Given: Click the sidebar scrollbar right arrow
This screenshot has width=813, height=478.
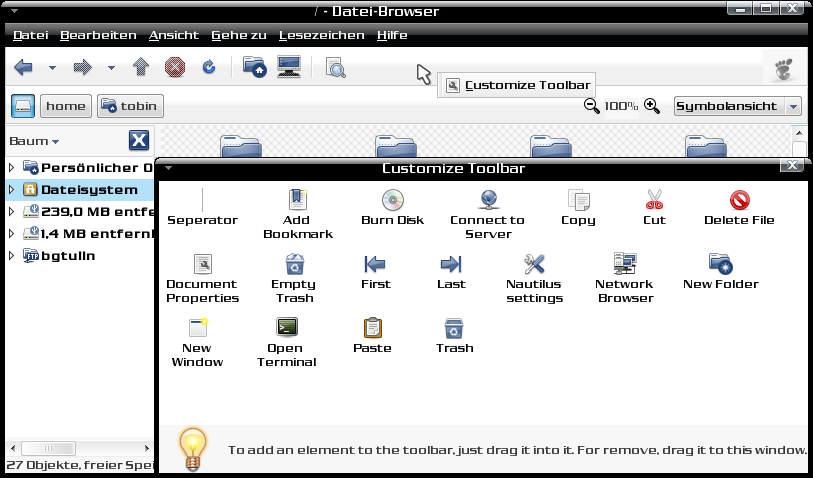Looking at the screenshot, I should click(x=147, y=448).
